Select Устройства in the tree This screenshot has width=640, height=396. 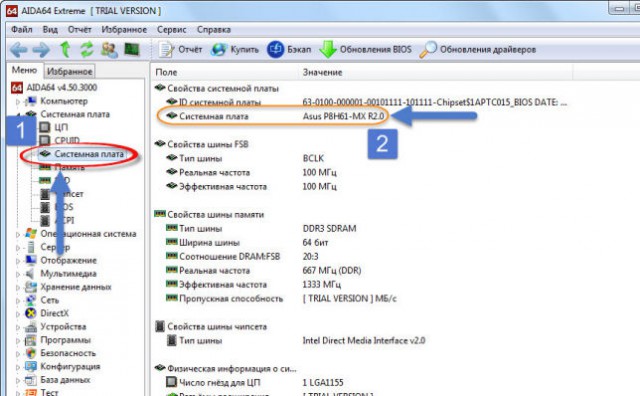(63, 327)
